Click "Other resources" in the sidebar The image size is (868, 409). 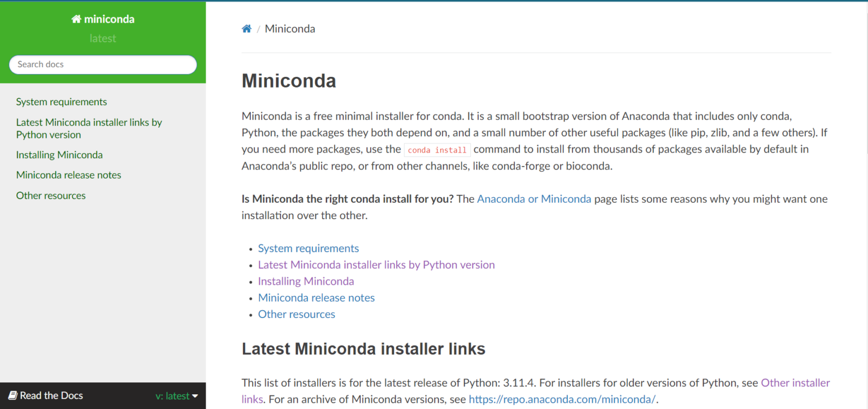tap(51, 195)
